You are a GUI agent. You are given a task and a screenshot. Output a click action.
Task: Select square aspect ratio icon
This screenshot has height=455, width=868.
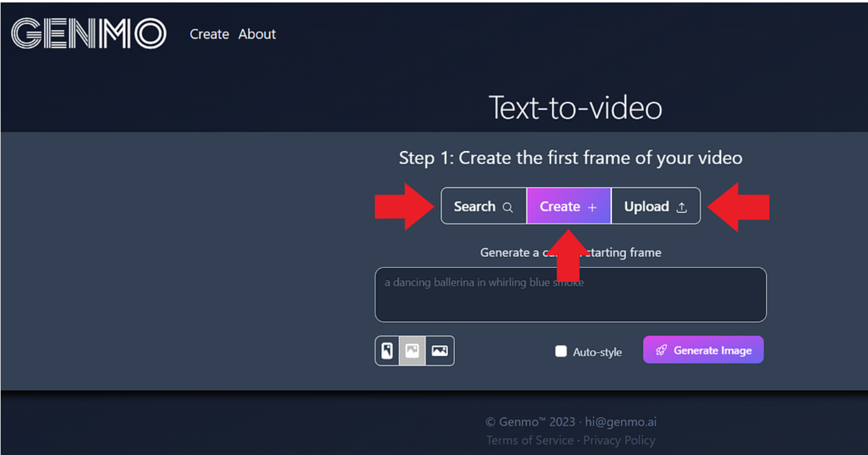tap(412, 351)
